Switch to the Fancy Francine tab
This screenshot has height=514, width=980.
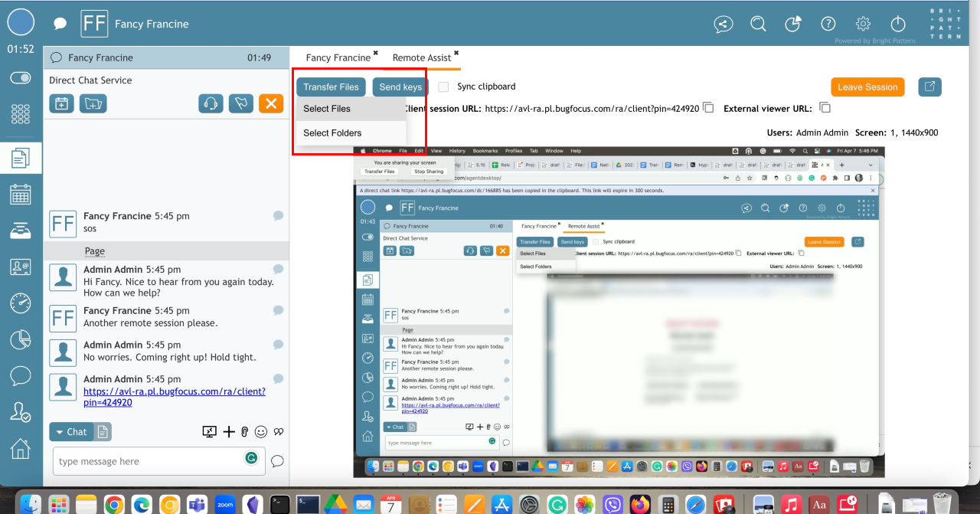point(338,57)
